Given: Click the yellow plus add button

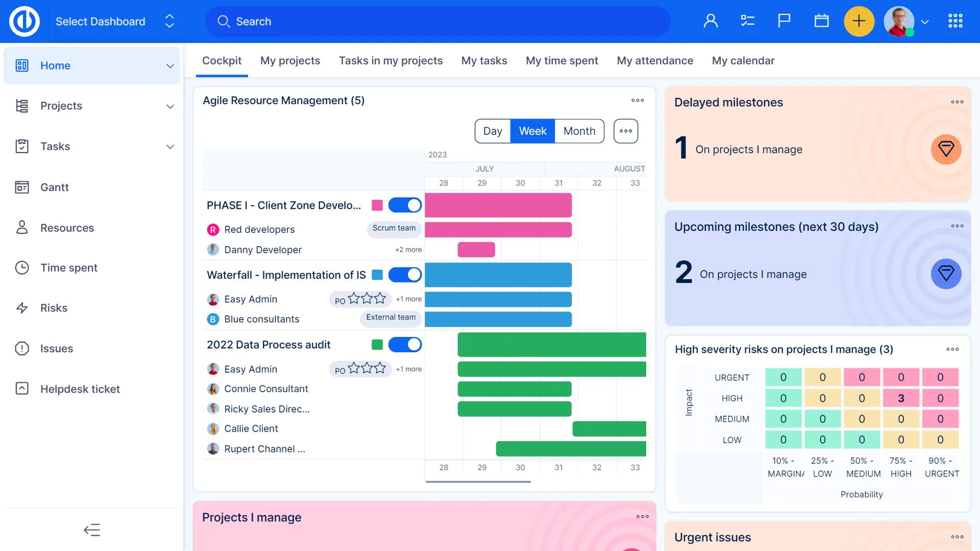Looking at the screenshot, I should tap(859, 21).
